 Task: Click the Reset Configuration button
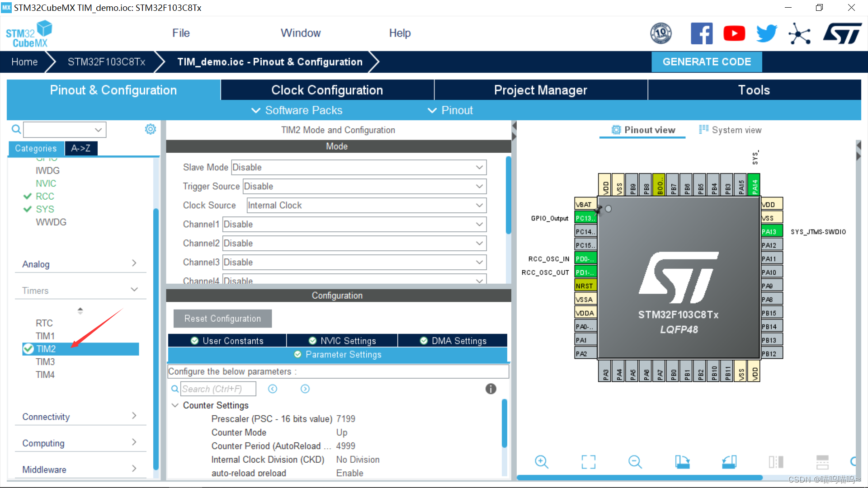tap(221, 318)
